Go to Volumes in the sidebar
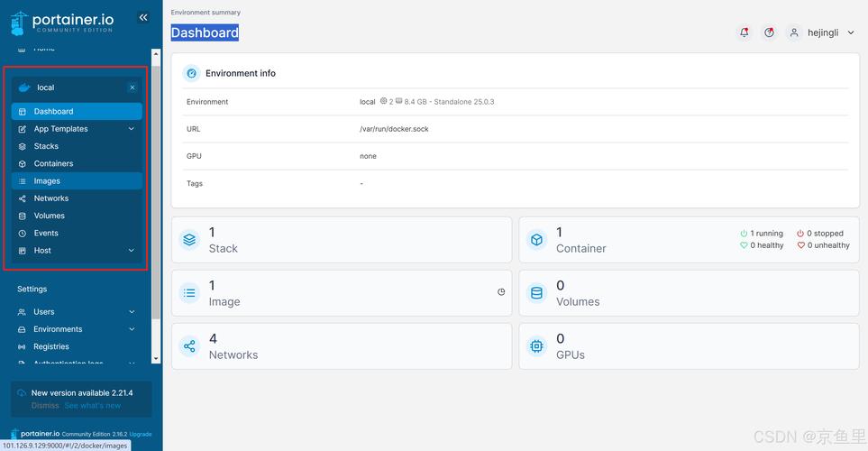Screen dimensions: 868x451 pos(50,216)
